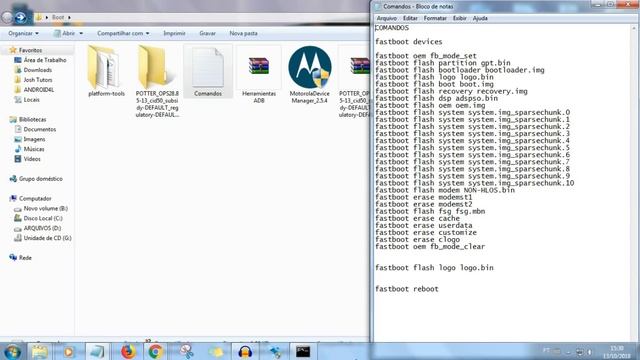Open Notepad's Arquivo menu
640x360 pixels.
[x=387, y=18]
